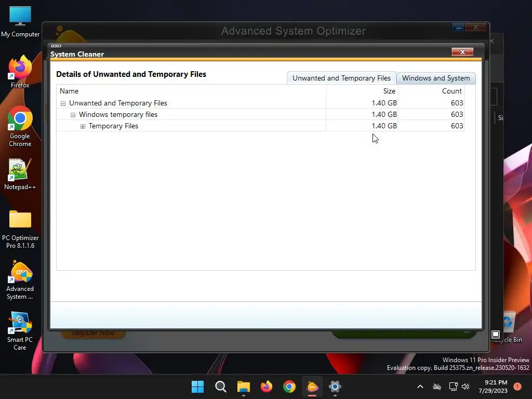Viewport: 532px width, 399px height.
Task: Activate Advanced System Optimizer taskbar icon
Action: coord(312,387)
